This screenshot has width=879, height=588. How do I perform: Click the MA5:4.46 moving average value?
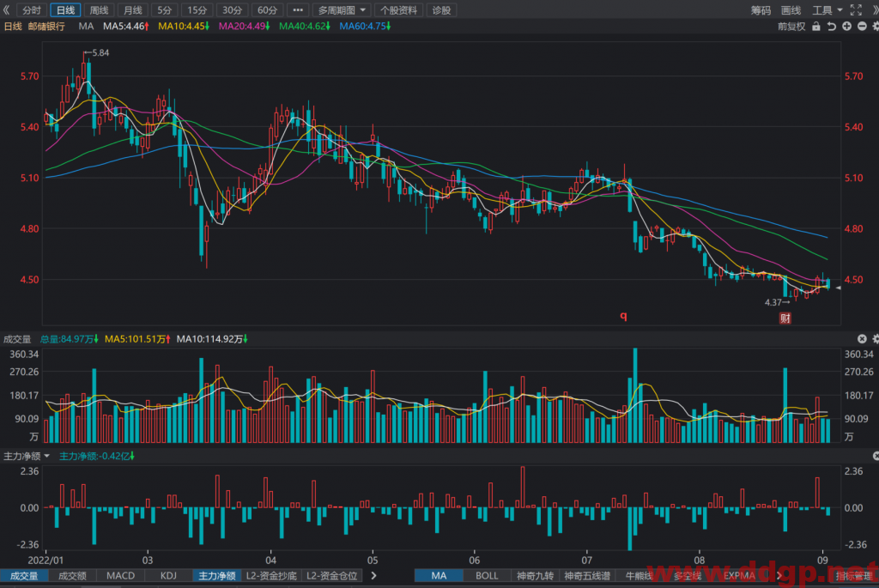click(126, 27)
